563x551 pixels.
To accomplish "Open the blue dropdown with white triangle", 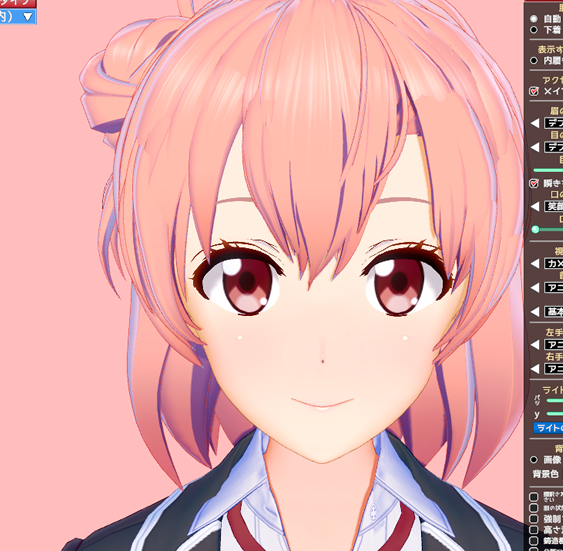I will coord(18,17).
